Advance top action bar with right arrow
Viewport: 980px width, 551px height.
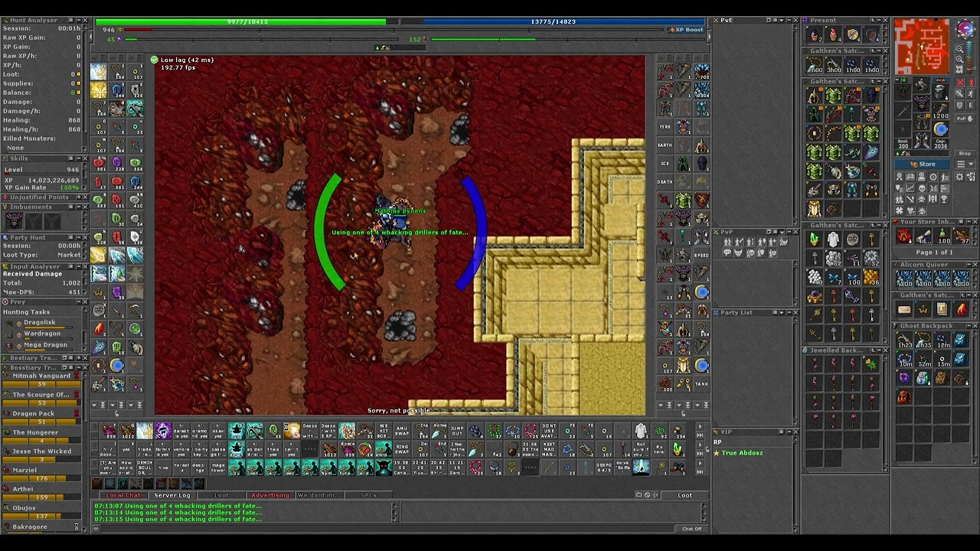(x=699, y=427)
